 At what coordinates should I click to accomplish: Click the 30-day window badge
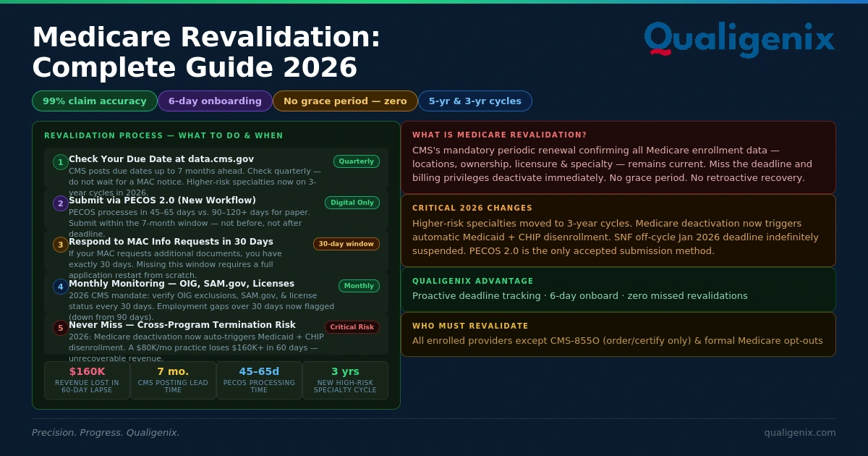[346, 244]
